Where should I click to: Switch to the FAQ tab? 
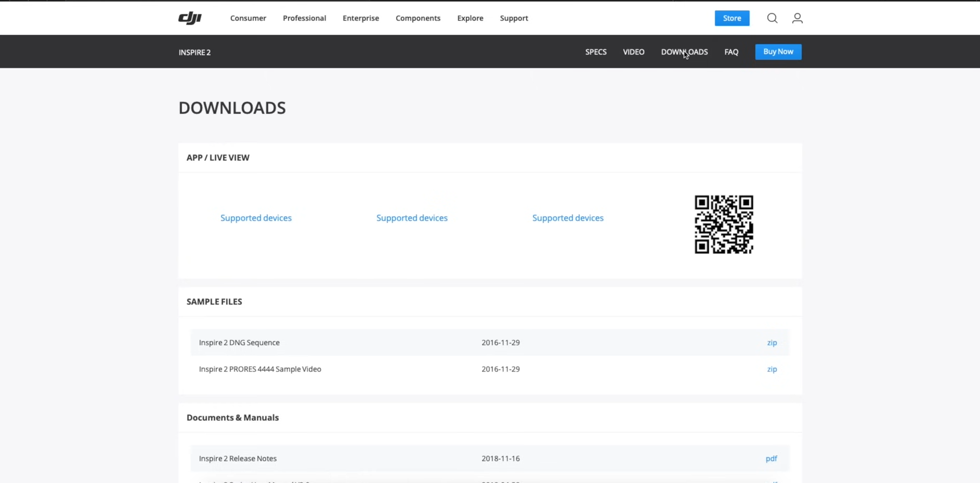[731, 52]
